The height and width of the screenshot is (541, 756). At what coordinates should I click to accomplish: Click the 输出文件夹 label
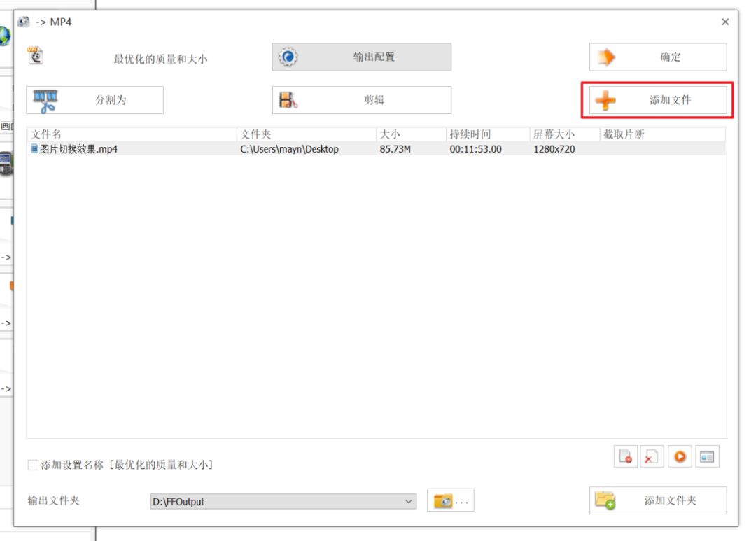[53, 500]
